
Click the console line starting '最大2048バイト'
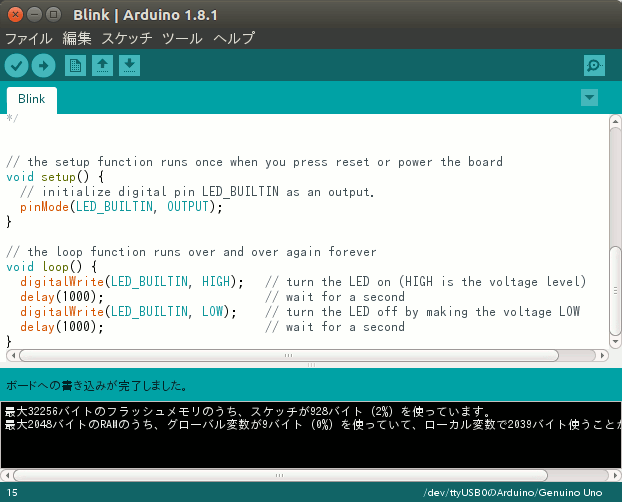[313, 425]
